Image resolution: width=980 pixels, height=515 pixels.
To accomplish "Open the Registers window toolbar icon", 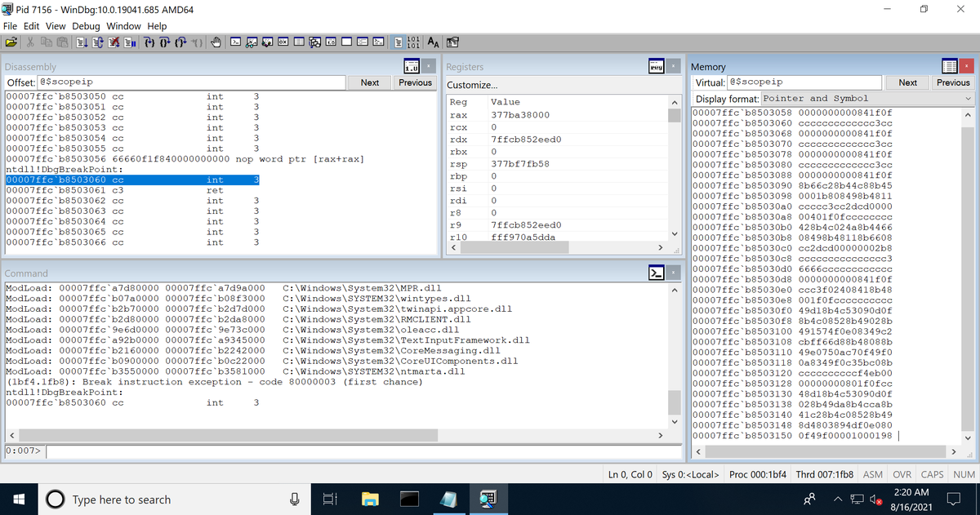I will coord(283,42).
